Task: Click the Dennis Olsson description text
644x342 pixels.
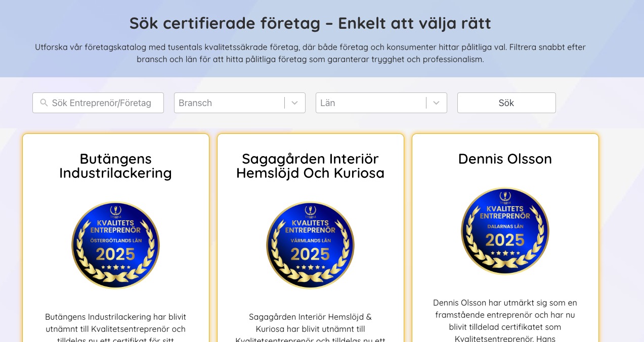Action: pos(505,321)
